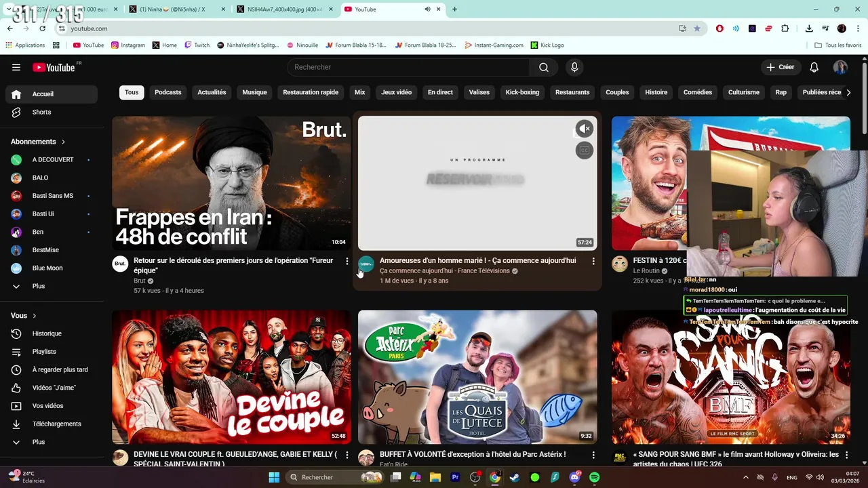Open options for DEVINE LE VRAI COUPLE
The height and width of the screenshot is (488, 868).
point(347,455)
